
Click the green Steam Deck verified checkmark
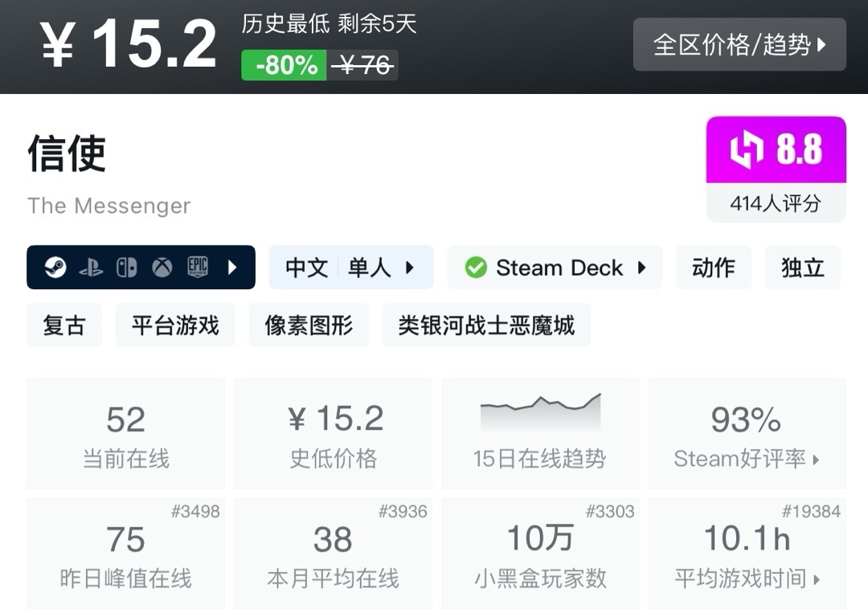click(476, 268)
